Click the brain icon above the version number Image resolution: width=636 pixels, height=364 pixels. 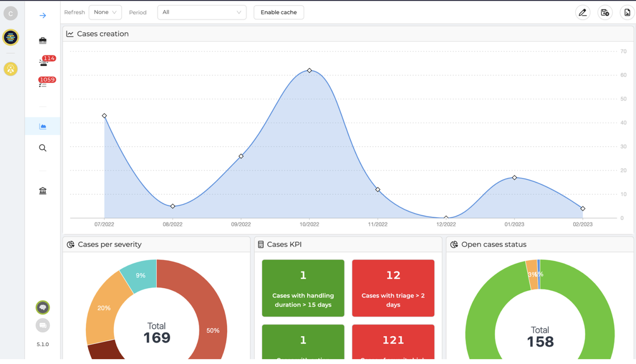click(x=43, y=307)
